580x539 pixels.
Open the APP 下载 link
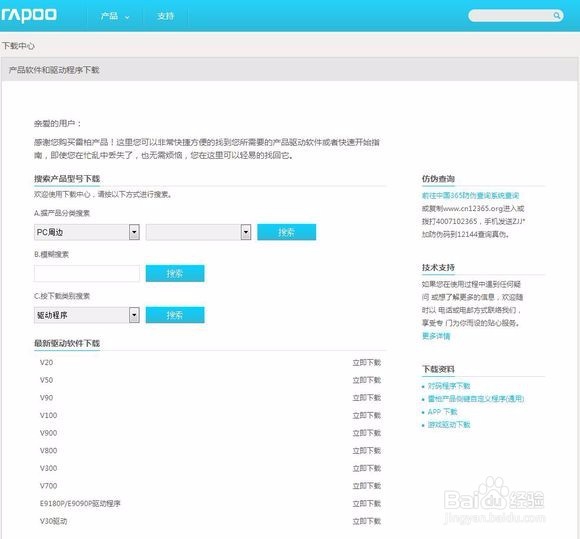pos(442,412)
